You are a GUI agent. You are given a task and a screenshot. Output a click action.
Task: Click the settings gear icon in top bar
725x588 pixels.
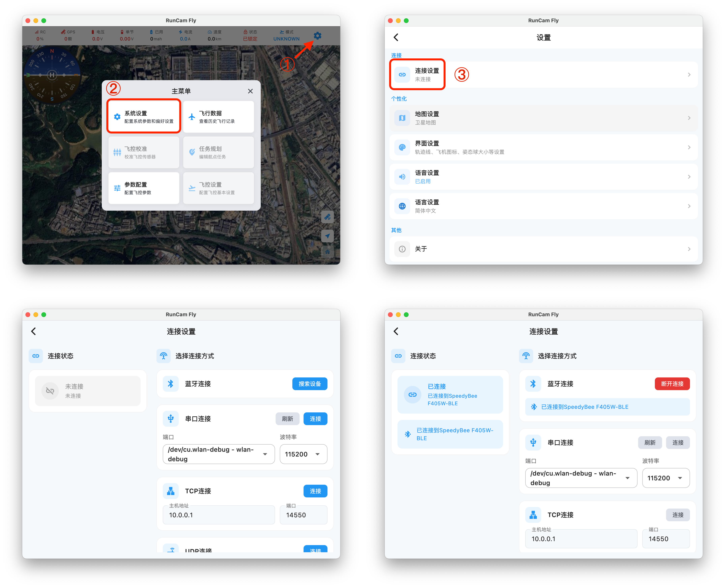317,36
